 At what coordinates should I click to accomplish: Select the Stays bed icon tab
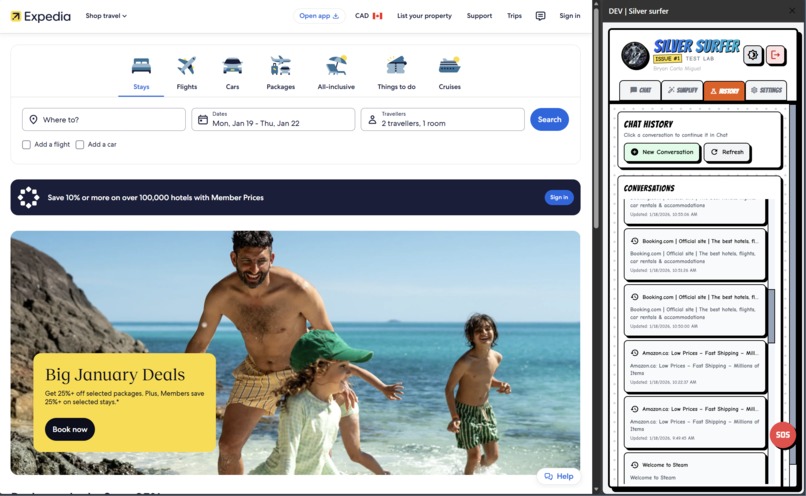point(141,72)
